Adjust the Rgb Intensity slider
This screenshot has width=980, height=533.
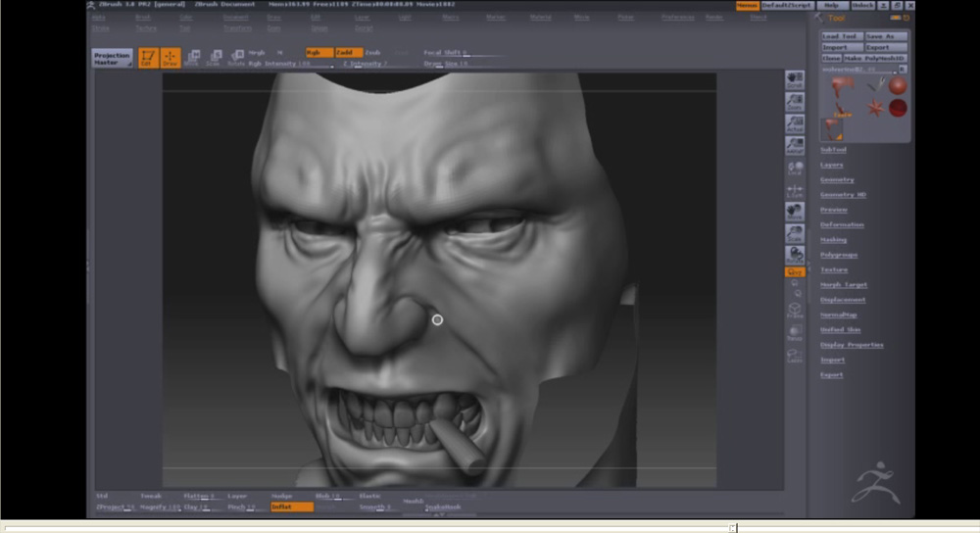click(x=290, y=64)
